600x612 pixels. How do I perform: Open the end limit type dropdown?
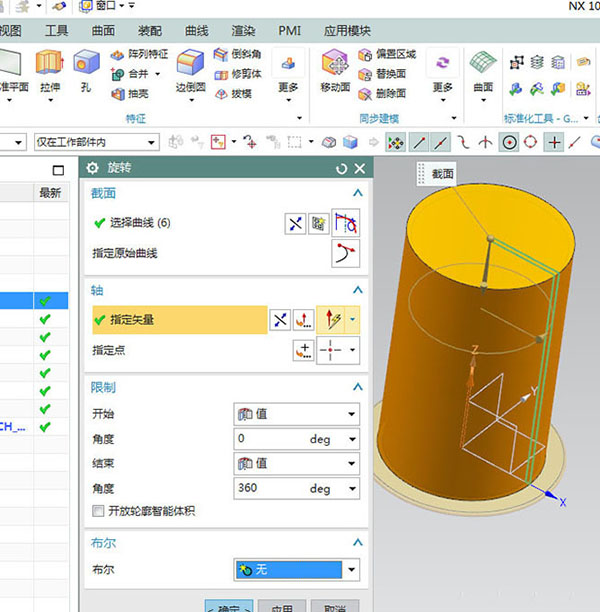tap(297, 464)
